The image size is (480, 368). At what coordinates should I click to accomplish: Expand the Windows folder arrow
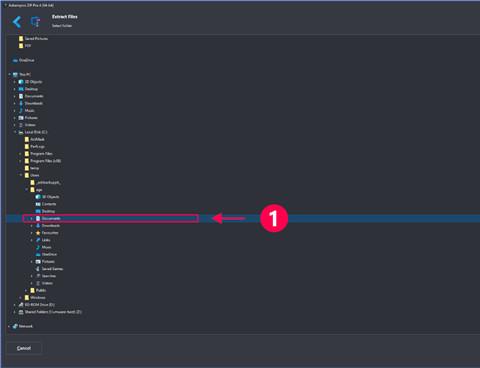coord(20,297)
